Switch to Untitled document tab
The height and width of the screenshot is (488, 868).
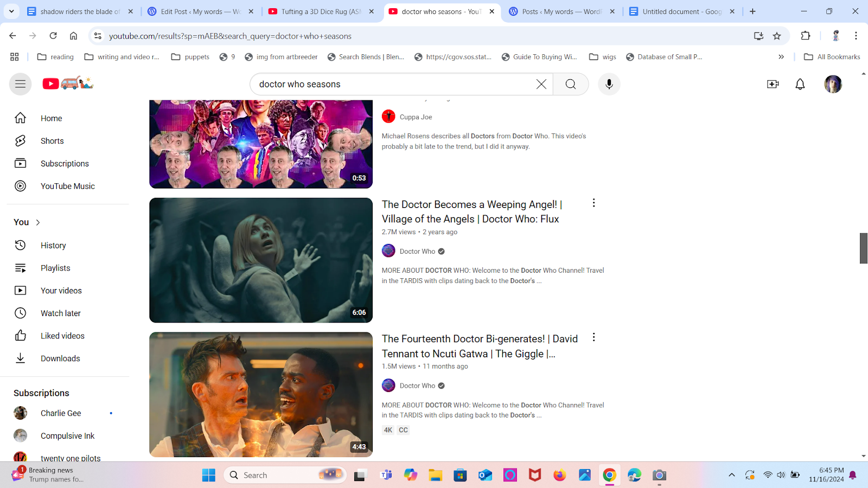point(682,11)
